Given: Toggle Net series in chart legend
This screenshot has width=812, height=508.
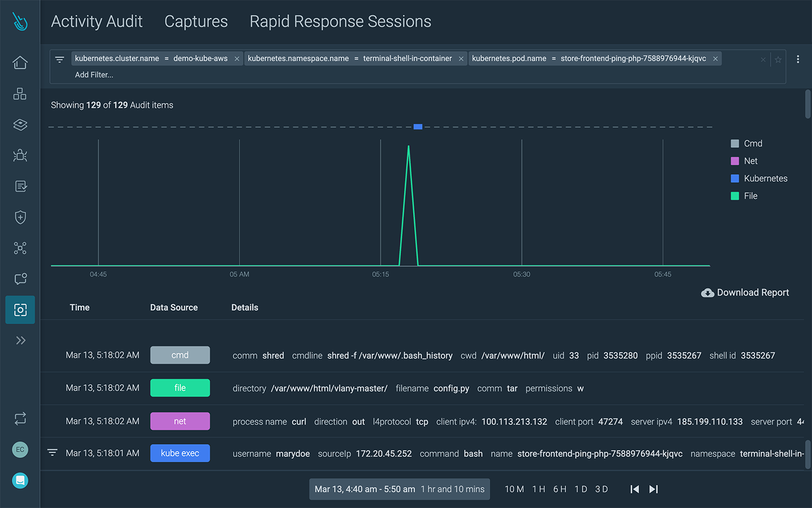Looking at the screenshot, I should (744, 161).
